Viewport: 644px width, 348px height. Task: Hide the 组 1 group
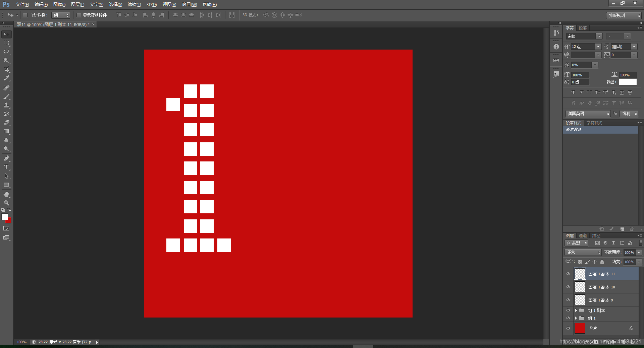(x=568, y=318)
